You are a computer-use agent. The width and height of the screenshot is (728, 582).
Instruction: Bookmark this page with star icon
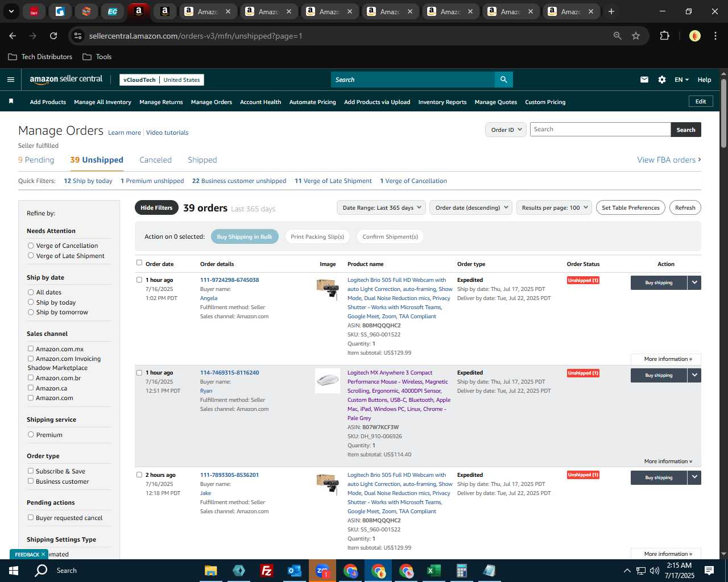pyautogui.click(x=636, y=36)
